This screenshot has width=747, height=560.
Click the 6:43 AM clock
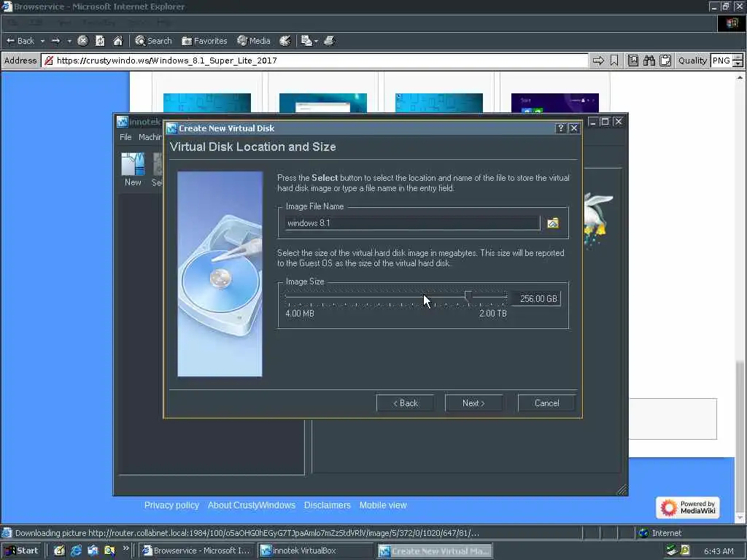(x=719, y=551)
